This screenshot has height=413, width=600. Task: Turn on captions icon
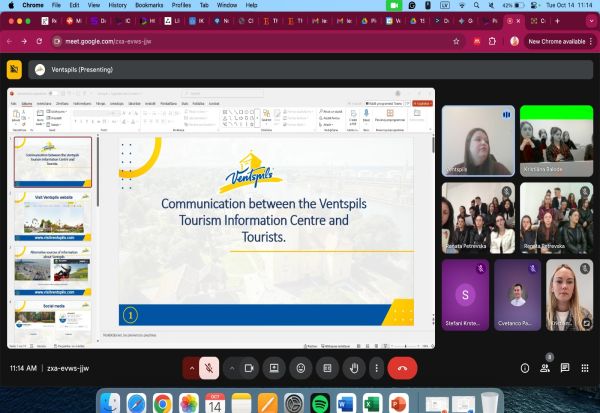(326, 368)
